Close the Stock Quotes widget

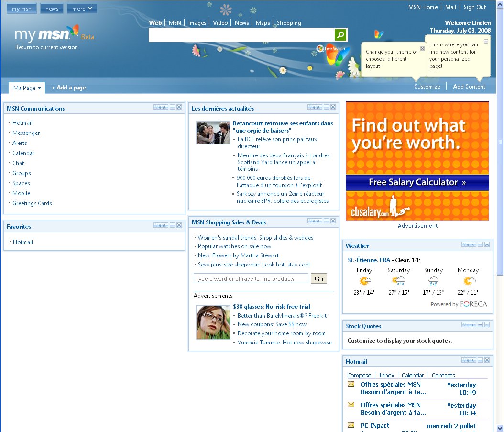pos(487,325)
